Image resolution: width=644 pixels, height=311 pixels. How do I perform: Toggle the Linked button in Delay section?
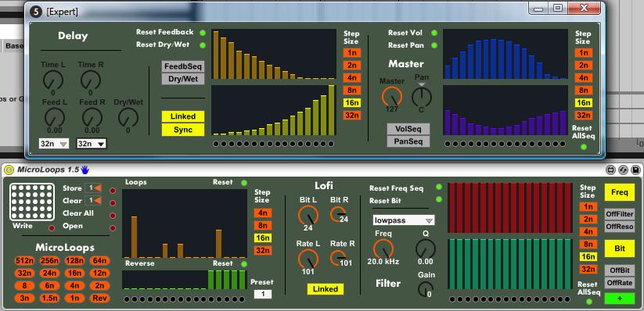pos(183,116)
